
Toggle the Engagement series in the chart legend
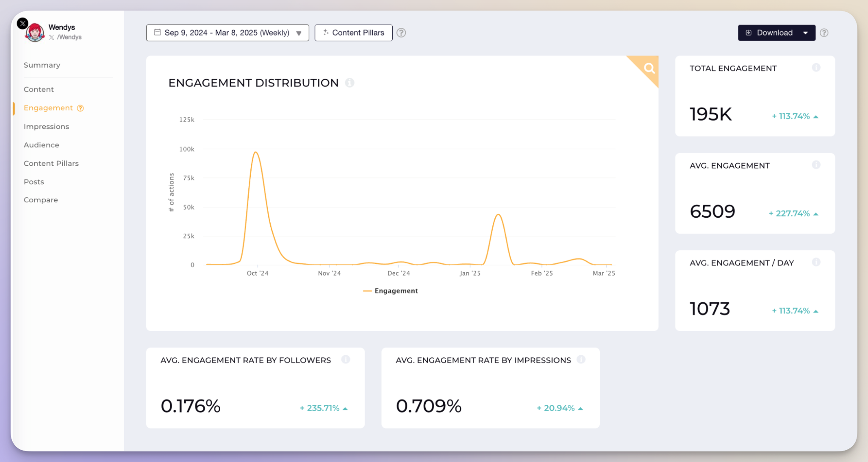point(391,291)
